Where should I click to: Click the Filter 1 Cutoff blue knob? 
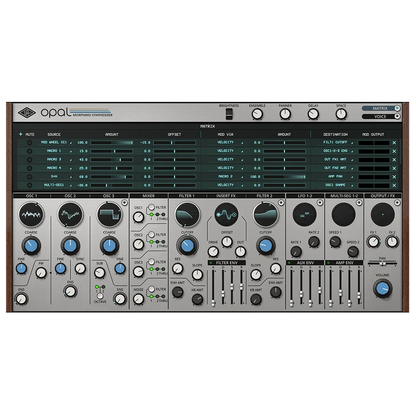pos(187,246)
